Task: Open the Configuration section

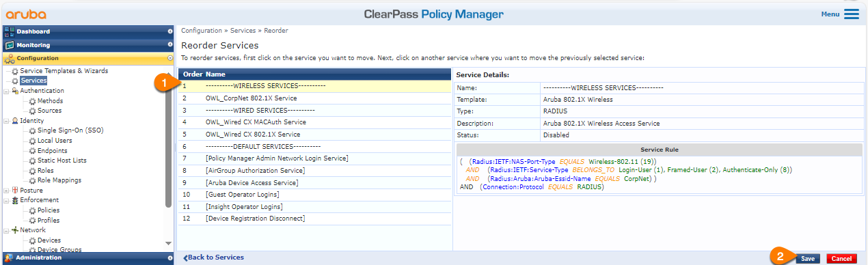Action: pos(88,59)
